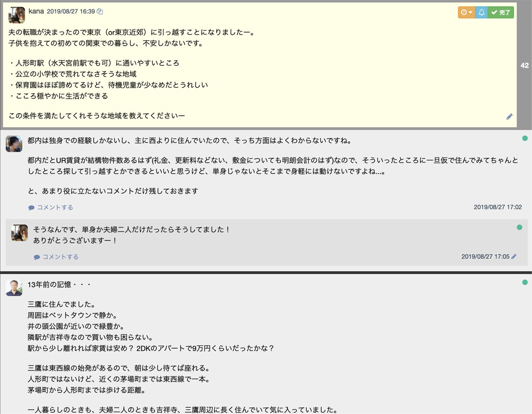Click the 2019/08/27 16:39 post timestamp
532x414 pixels.
coord(71,12)
